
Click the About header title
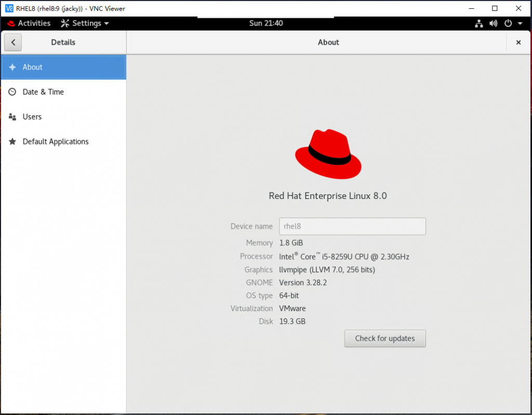point(328,43)
